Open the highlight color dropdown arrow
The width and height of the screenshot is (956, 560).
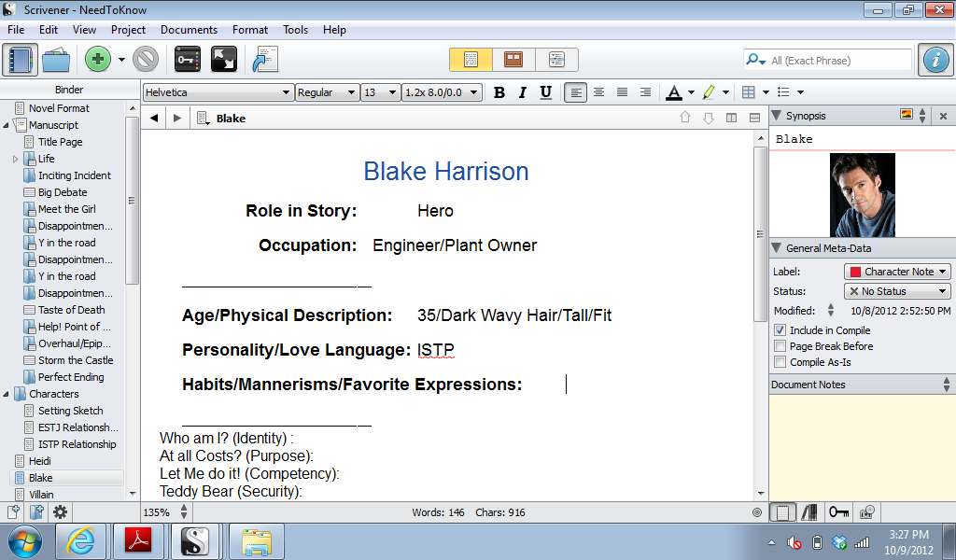725,92
